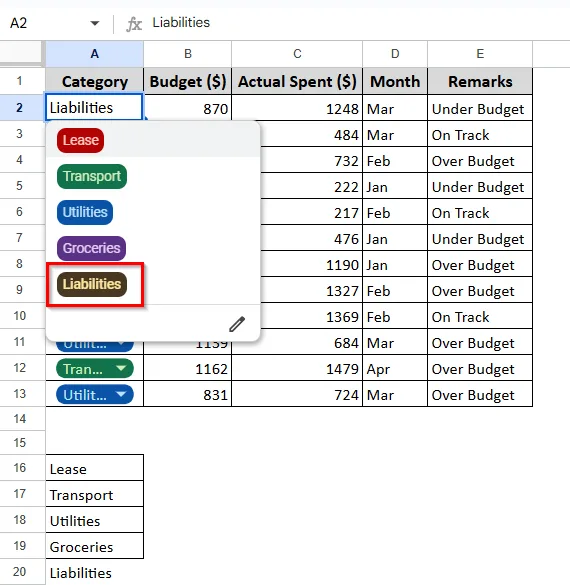The height and width of the screenshot is (585, 570).
Task: Click the pencil edit icon in dropdown
Action: coord(237,324)
